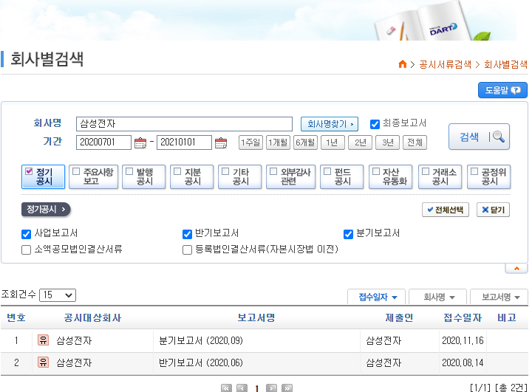The image size is (532, 392).
Task: Click the 전체선택 button
Action: pos(446,210)
